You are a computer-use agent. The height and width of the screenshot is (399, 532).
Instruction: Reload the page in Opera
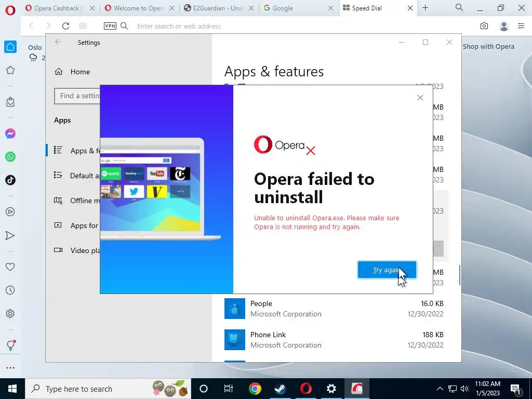[65, 26]
